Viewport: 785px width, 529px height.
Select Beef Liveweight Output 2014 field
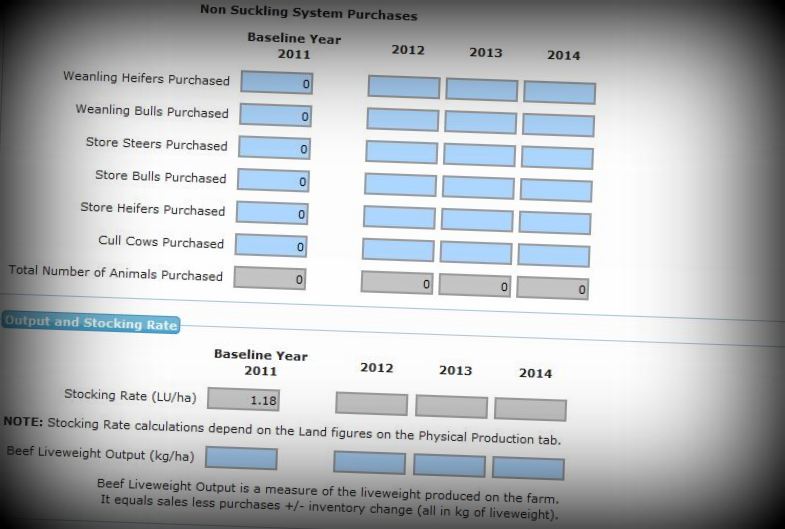[x=528, y=468]
